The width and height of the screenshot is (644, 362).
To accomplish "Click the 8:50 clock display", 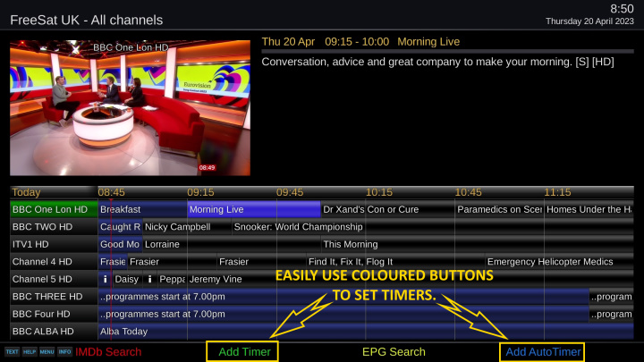I will (x=622, y=9).
